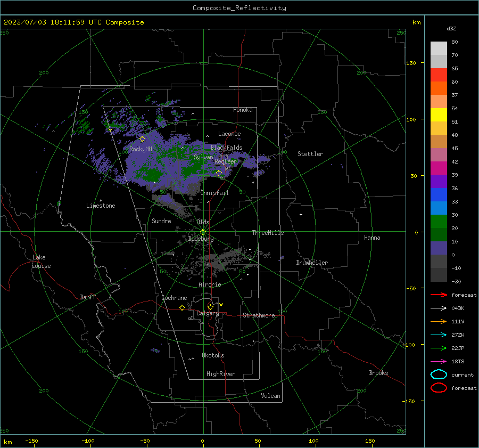Click the orange 111V arrow in legend
Screen dimensions: 479x448
pos(439,321)
